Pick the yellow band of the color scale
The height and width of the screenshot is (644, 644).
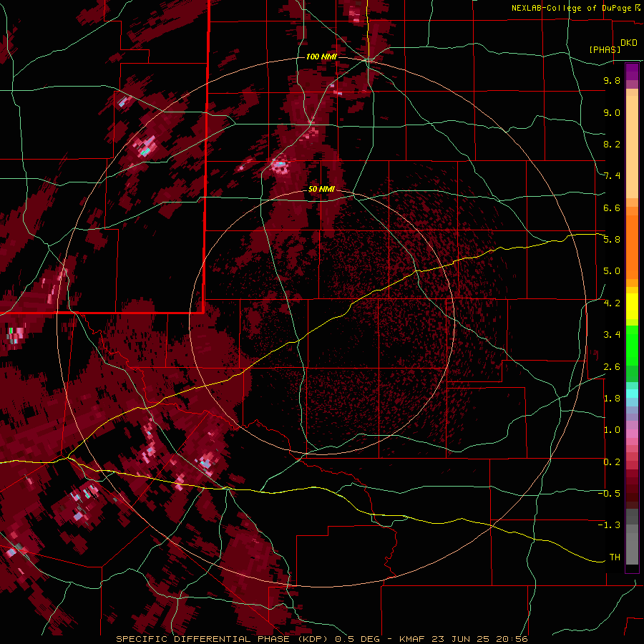(632, 306)
